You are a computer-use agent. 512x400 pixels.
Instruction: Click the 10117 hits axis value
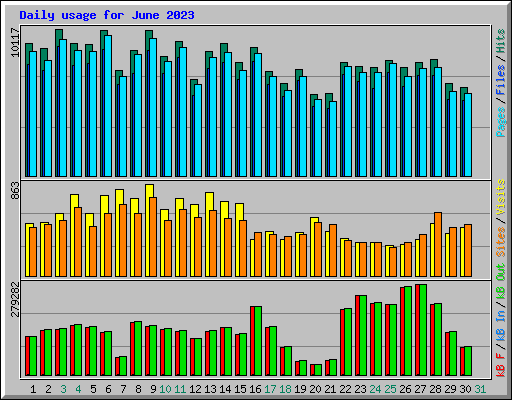pos(15,42)
